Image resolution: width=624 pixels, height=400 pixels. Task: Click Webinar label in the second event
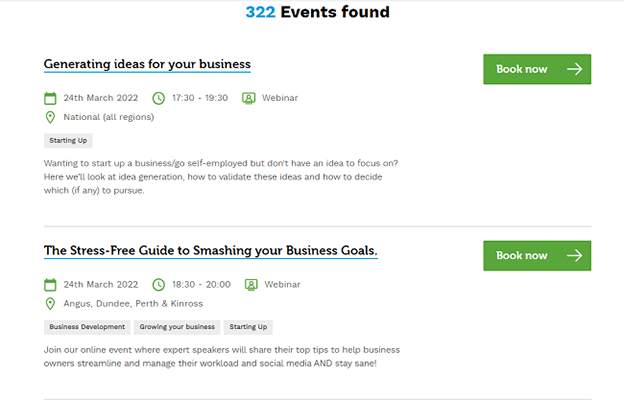coord(280,284)
